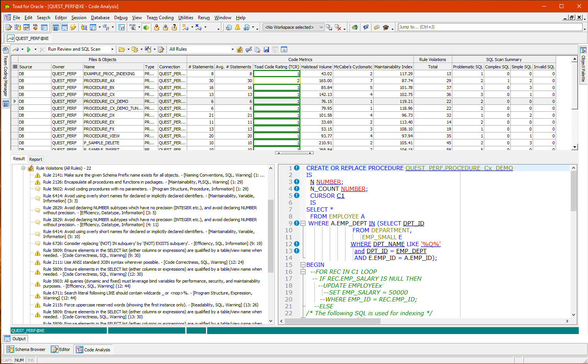
Task: Click the new connection plug icon with spark
Action: click(186, 27)
